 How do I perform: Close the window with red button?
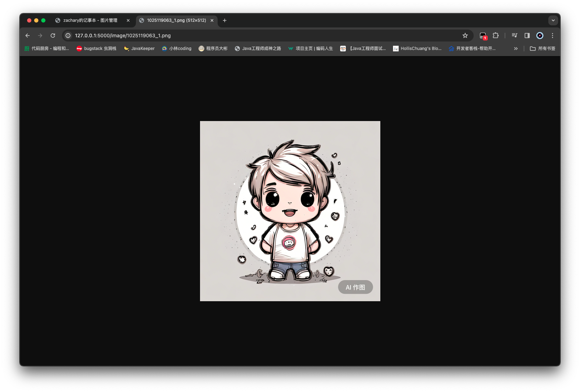[x=29, y=20]
